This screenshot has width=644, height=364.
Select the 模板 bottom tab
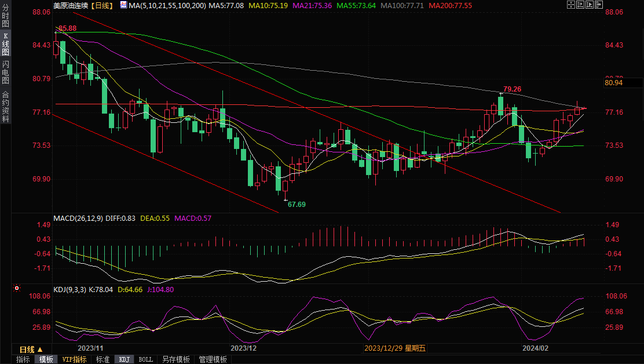point(46,359)
